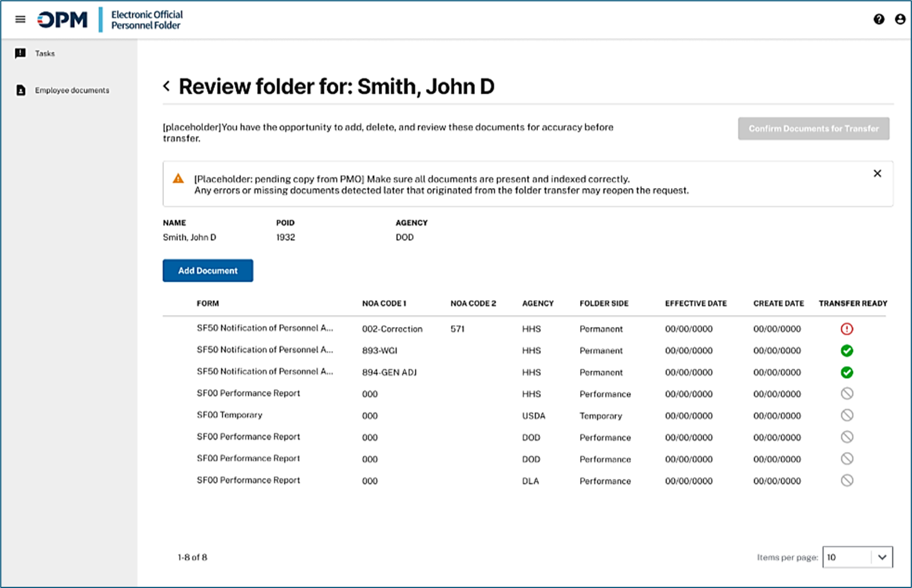Image resolution: width=912 pixels, height=588 pixels.
Task: Sort by the FOLDER SIDE column header
Action: (x=604, y=303)
